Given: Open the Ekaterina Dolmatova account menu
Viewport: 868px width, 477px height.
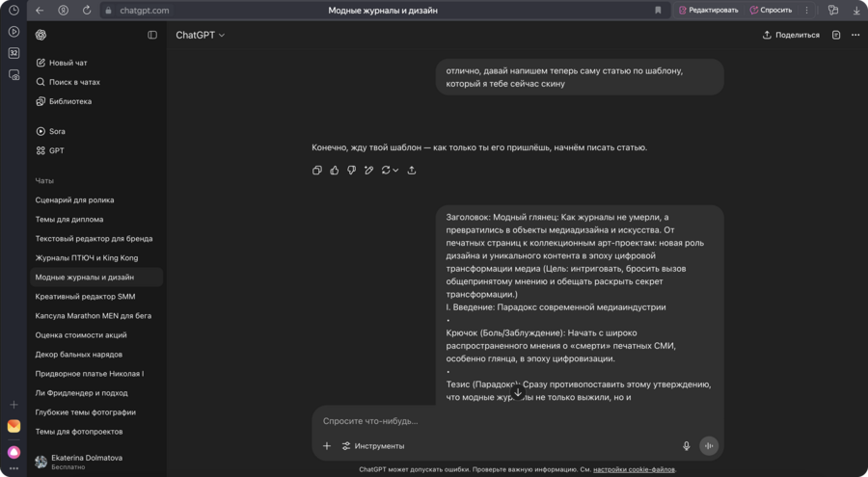Looking at the screenshot, I should (96, 462).
